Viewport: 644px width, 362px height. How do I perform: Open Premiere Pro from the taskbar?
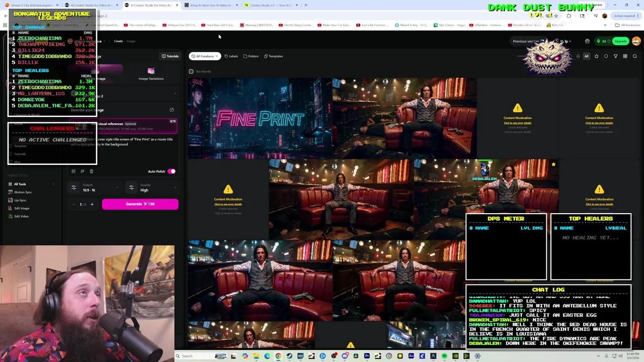(367, 356)
